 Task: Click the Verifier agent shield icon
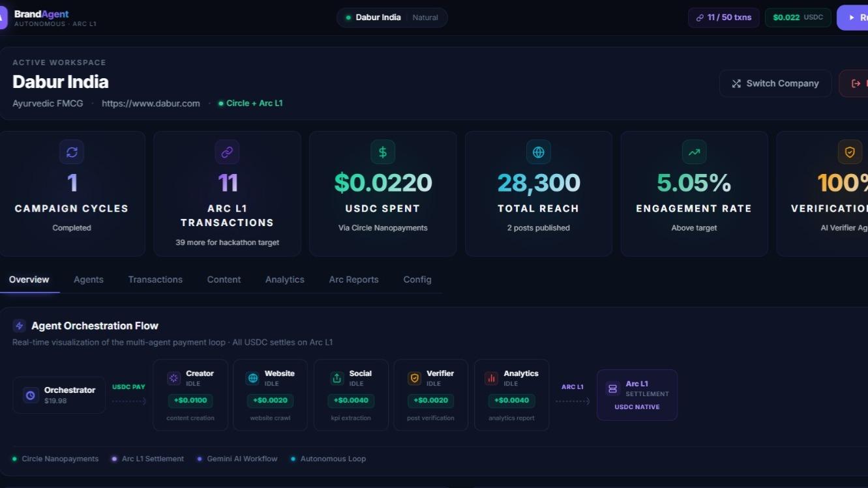[414, 378]
